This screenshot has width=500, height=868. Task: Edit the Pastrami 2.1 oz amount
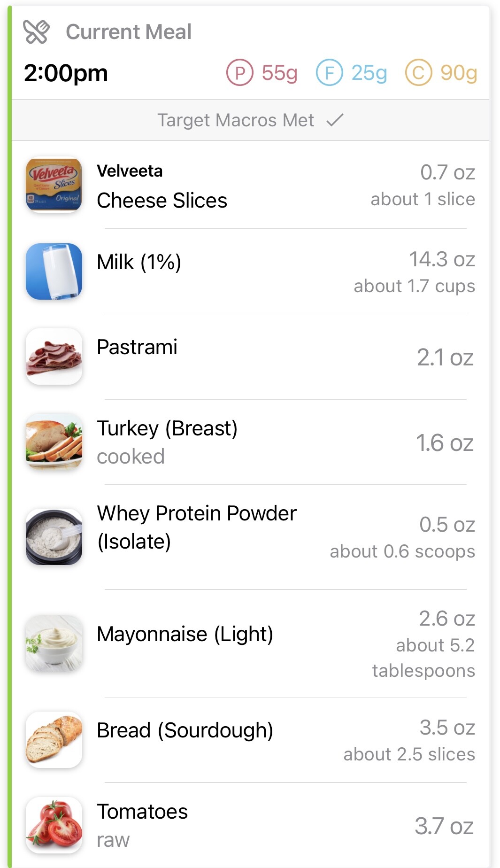point(445,357)
